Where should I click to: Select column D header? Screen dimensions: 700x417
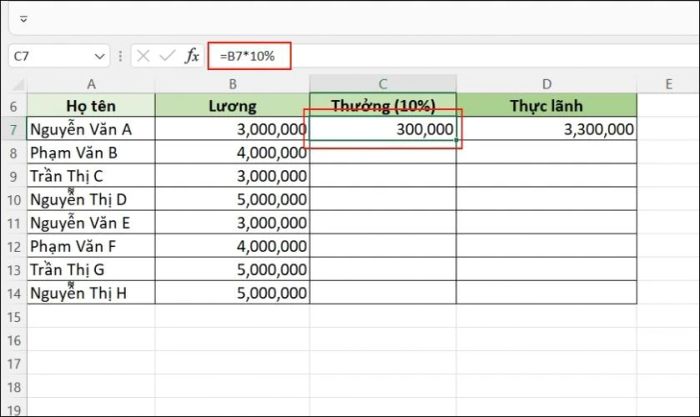546,84
